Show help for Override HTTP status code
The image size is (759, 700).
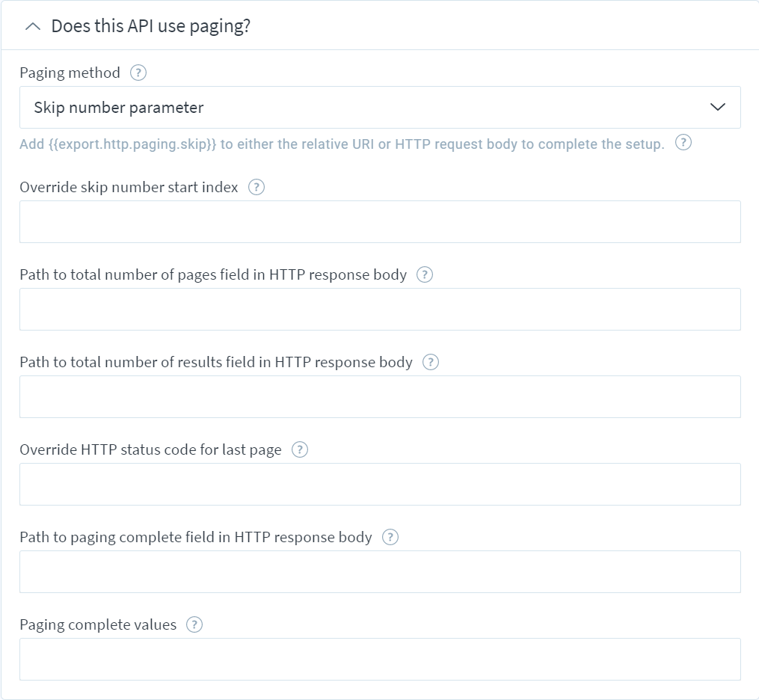(300, 449)
